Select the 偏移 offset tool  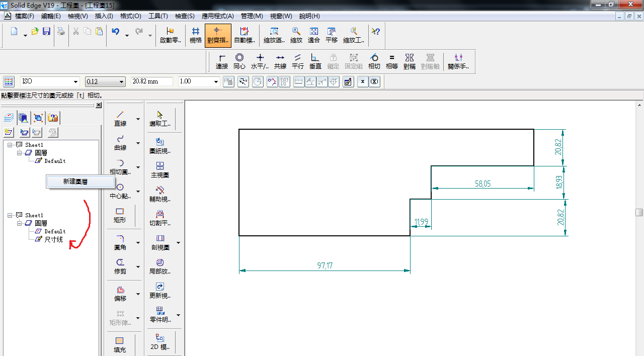click(x=120, y=294)
